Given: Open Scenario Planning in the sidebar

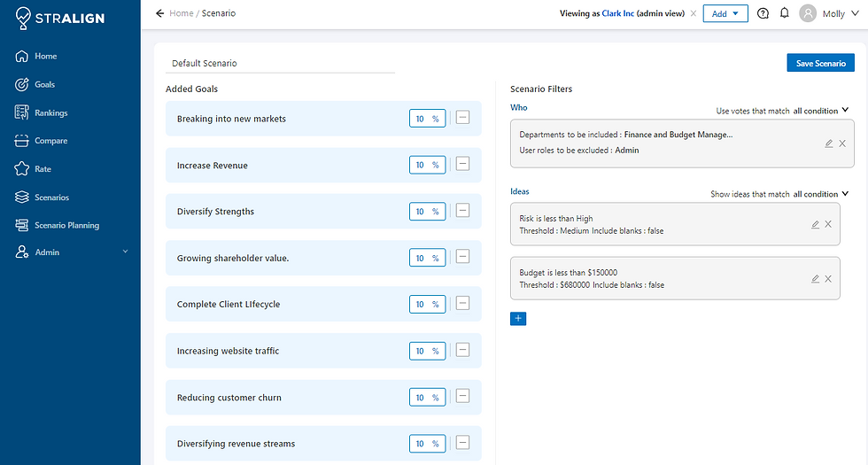Looking at the screenshot, I should [x=66, y=225].
